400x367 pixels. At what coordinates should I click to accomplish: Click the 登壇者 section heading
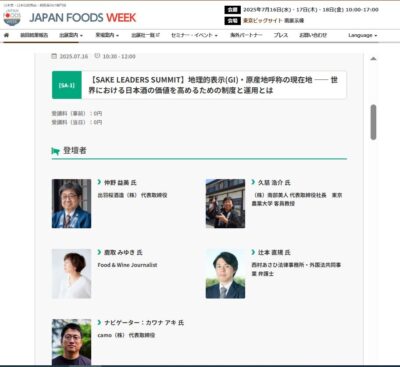coord(75,151)
